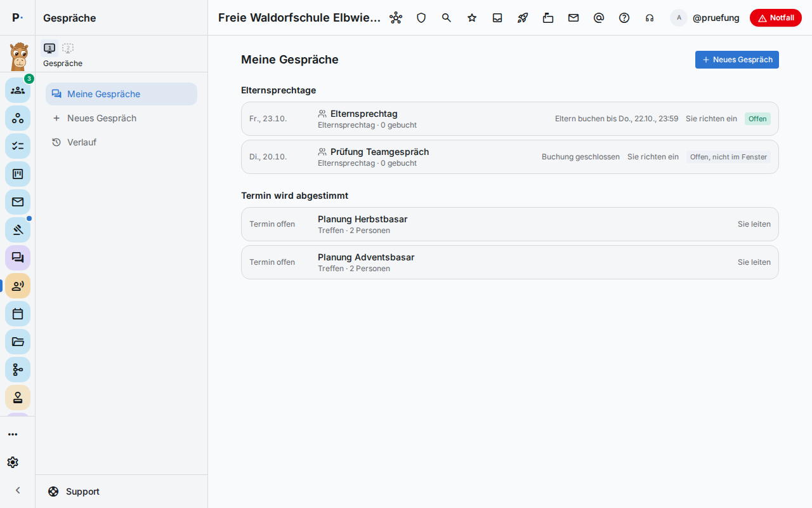Open the chat bubbles icon in sidebar
The image size is (812, 508).
pyautogui.click(x=18, y=258)
